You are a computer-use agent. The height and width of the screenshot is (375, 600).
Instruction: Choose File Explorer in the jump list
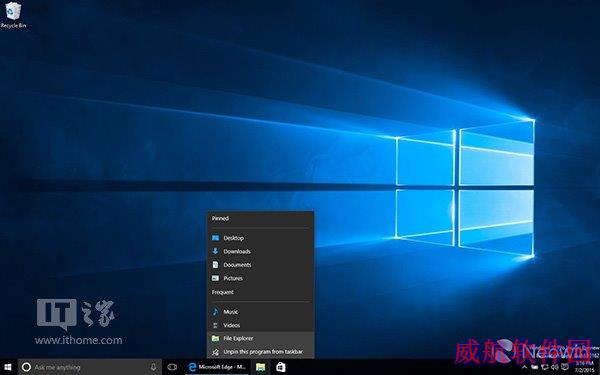[261, 338]
